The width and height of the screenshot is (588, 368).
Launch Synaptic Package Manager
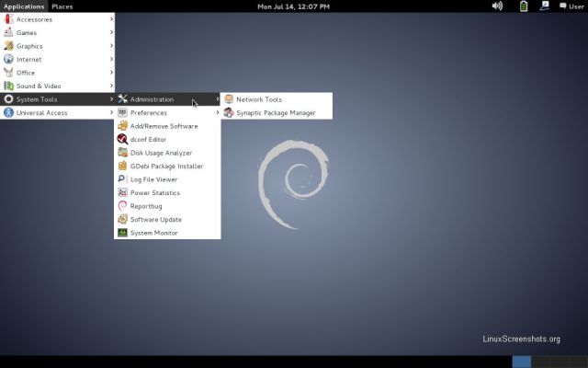277,112
